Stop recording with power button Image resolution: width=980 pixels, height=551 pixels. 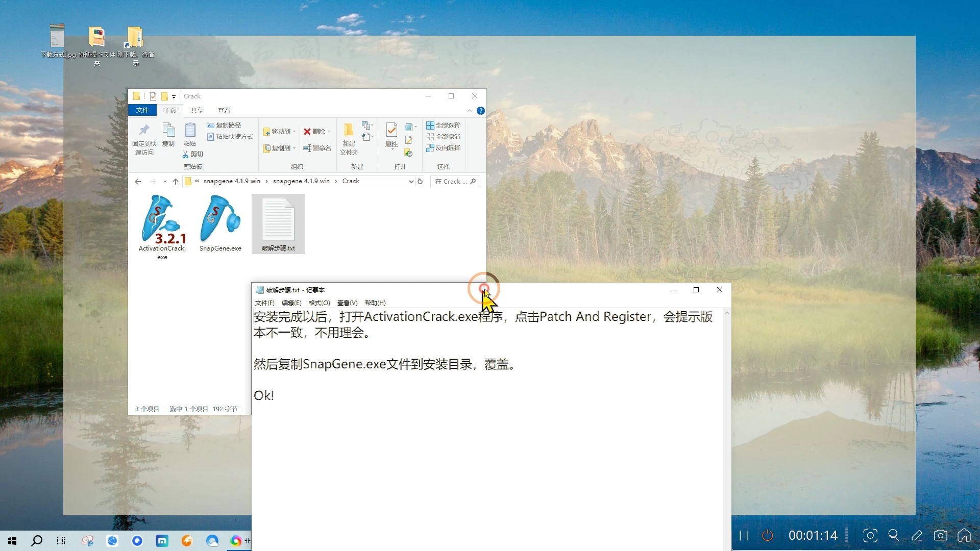pyautogui.click(x=768, y=535)
